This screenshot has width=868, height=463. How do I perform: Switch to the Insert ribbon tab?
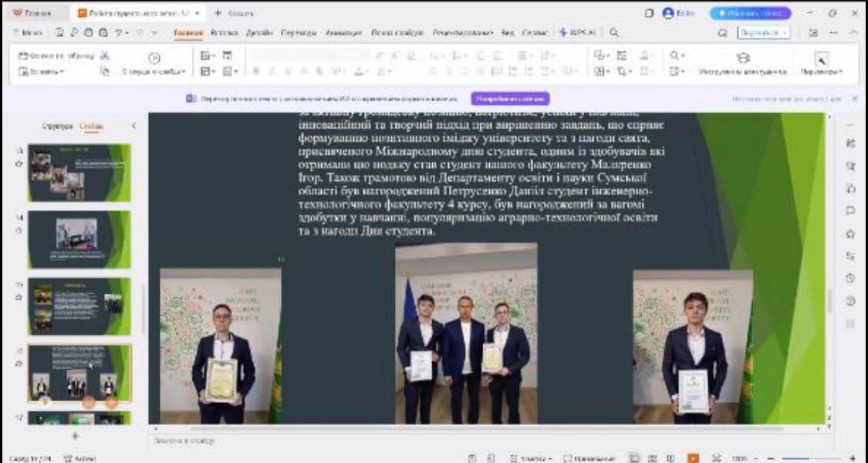tap(224, 33)
